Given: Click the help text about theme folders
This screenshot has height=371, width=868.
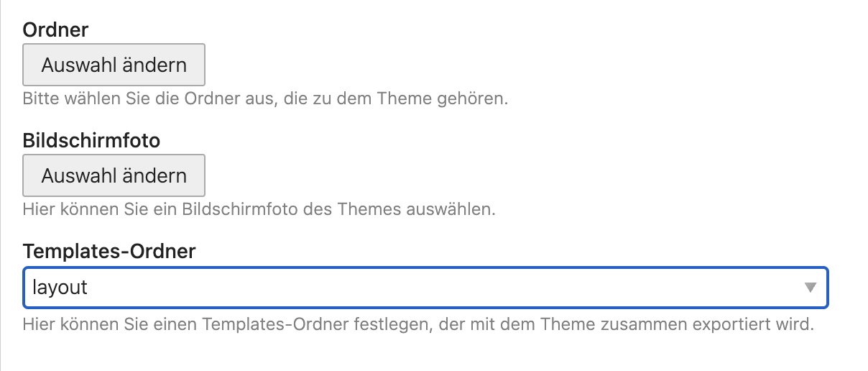Looking at the screenshot, I should coord(265,98).
